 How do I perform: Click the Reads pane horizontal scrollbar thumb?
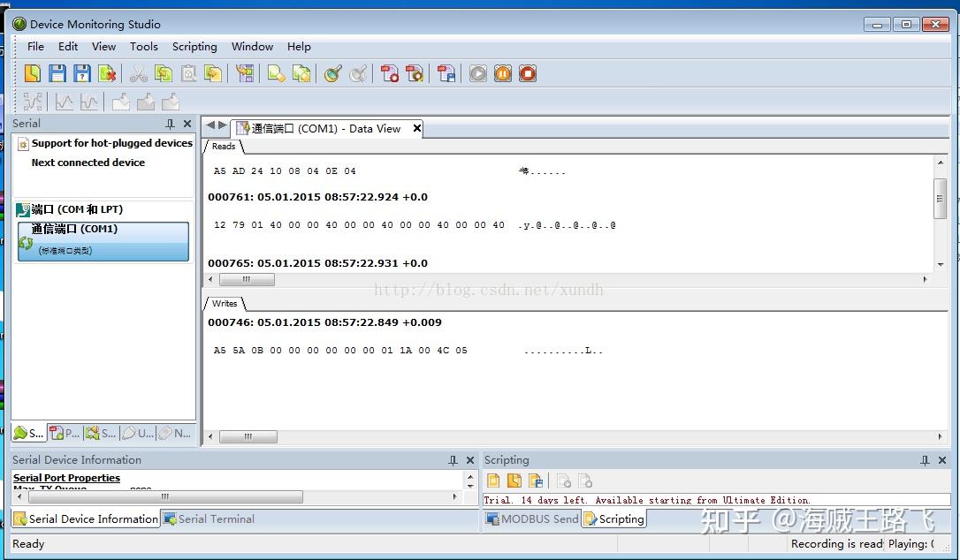click(x=247, y=280)
